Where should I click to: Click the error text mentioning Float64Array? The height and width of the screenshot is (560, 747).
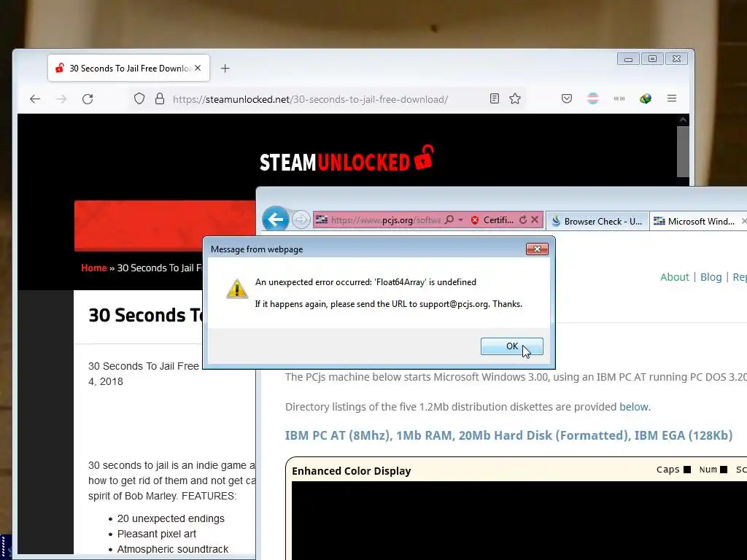(365, 282)
